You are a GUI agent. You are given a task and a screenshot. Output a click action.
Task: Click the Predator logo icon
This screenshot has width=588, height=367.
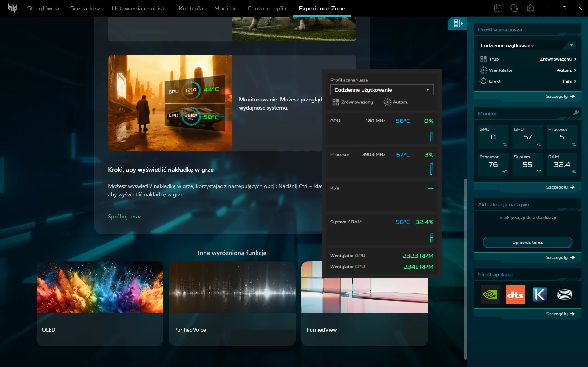[13, 8]
